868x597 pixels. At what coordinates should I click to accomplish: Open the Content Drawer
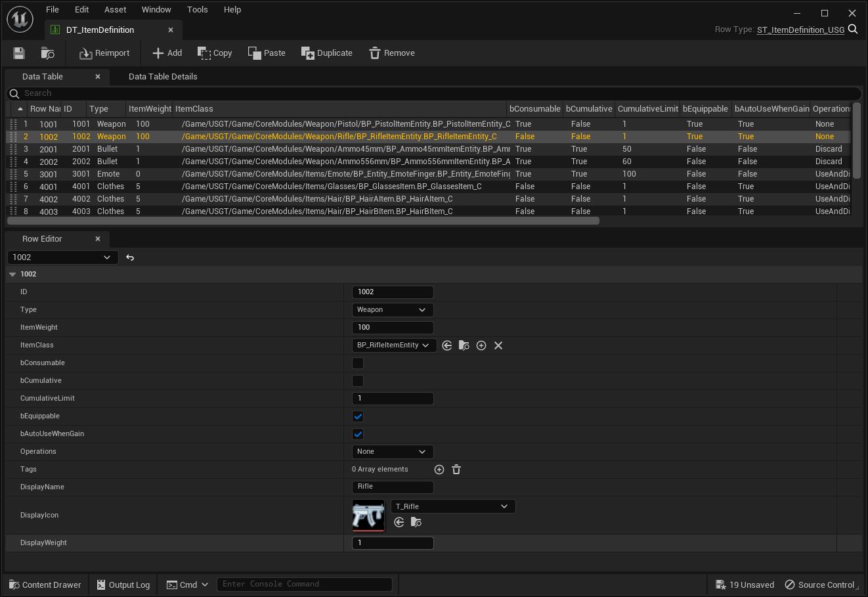click(45, 585)
